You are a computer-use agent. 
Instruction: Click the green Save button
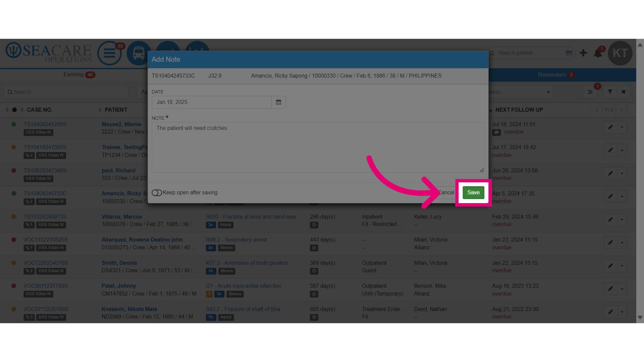click(x=473, y=192)
